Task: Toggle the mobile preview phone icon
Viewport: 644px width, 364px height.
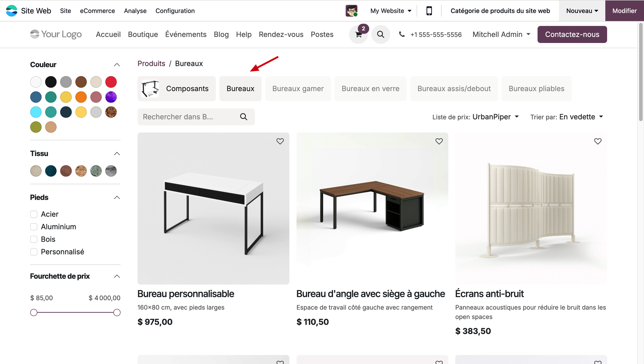Action: coord(429,11)
